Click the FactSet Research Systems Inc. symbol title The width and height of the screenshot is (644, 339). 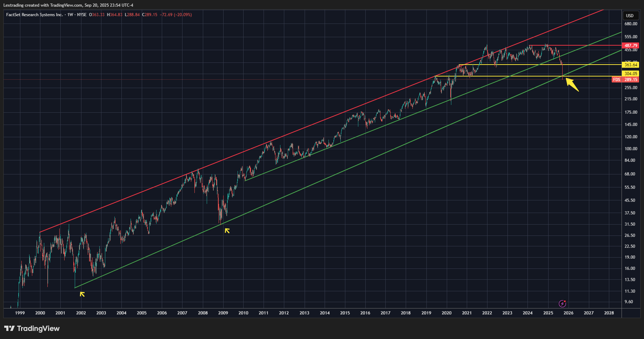[x=34, y=15]
